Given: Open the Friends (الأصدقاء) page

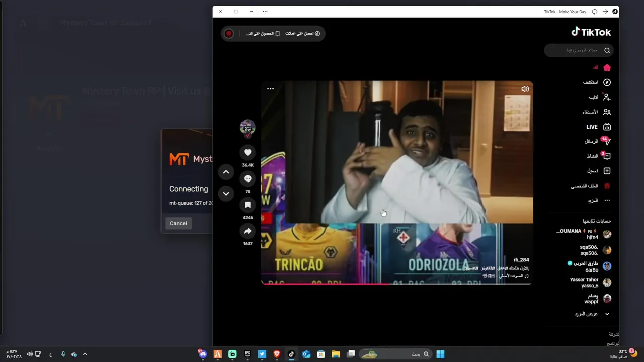Looking at the screenshot, I should pyautogui.click(x=597, y=112).
